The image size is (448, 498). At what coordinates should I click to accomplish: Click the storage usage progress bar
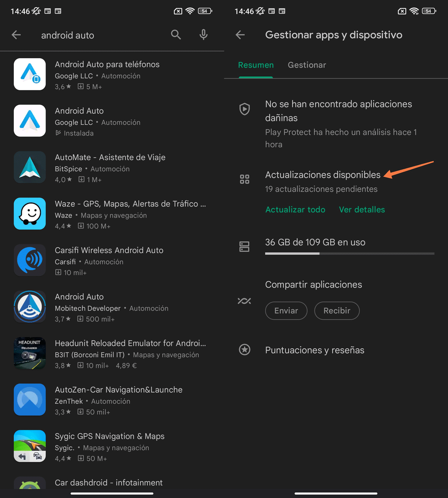tap(349, 253)
